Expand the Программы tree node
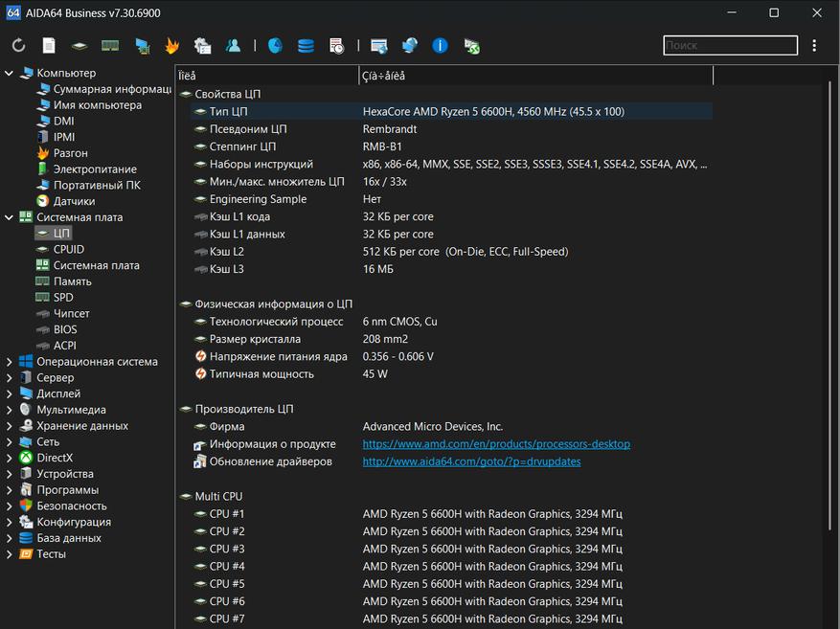This screenshot has width=840, height=629. [x=10, y=490]
